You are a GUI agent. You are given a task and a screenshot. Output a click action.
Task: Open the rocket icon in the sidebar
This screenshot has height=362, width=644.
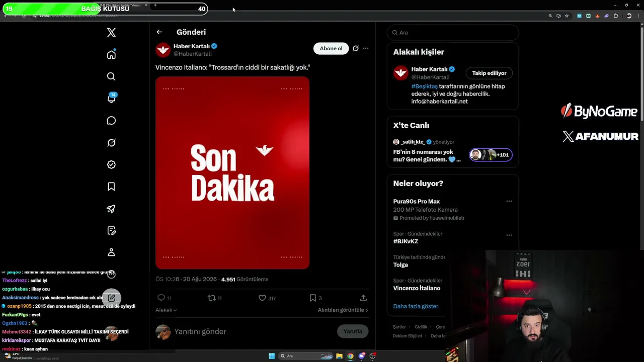[x=111, y=209]
